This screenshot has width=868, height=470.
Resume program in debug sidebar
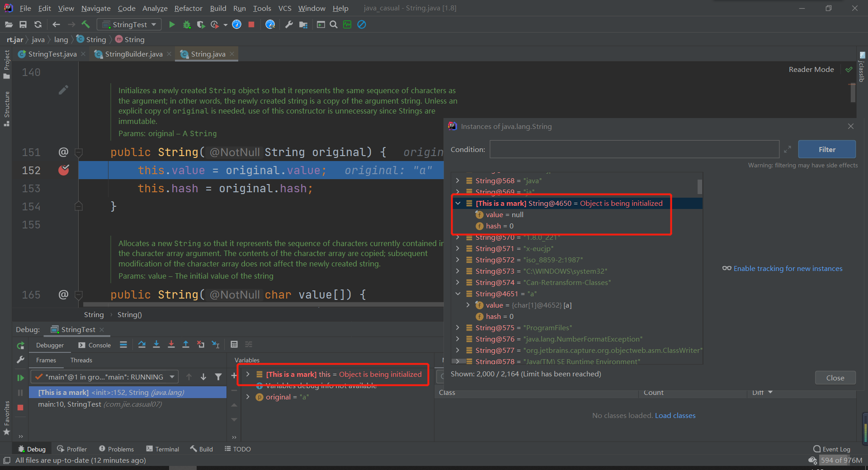click(x=20, y=377)
